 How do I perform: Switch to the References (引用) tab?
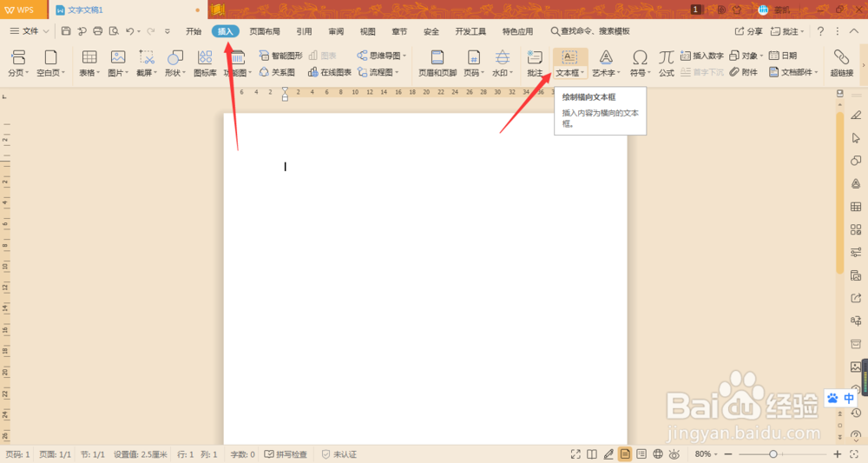[304, 31]
